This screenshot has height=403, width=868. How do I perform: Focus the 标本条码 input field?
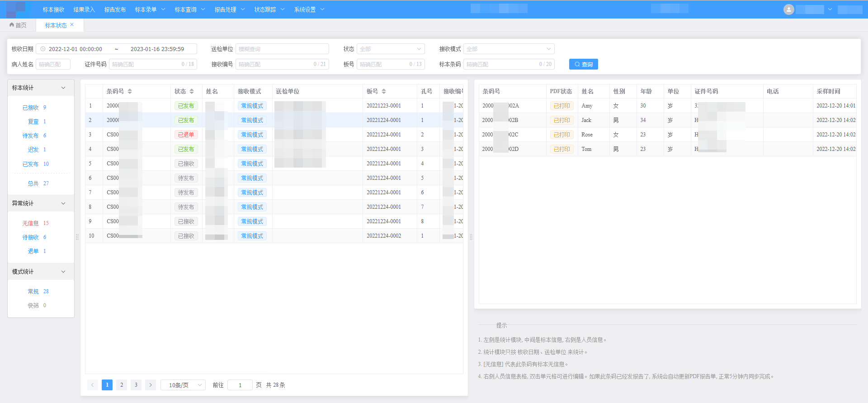[x=509, y=64]
